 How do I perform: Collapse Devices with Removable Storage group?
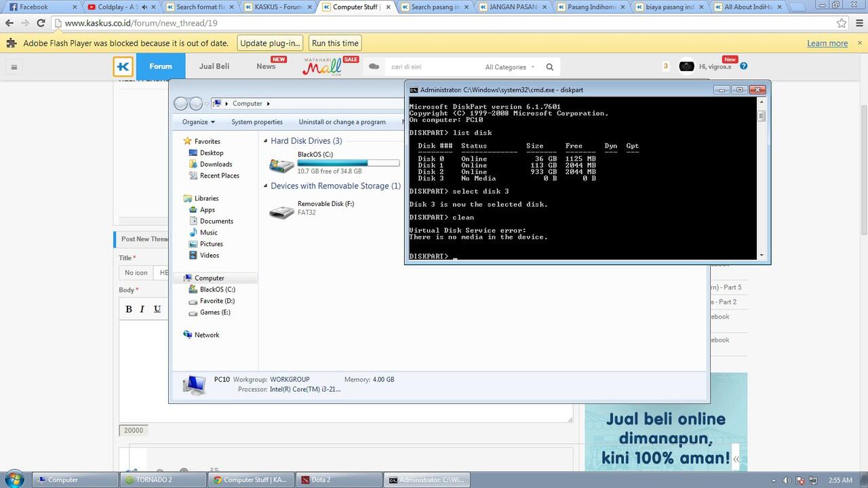tap(266, 186)
